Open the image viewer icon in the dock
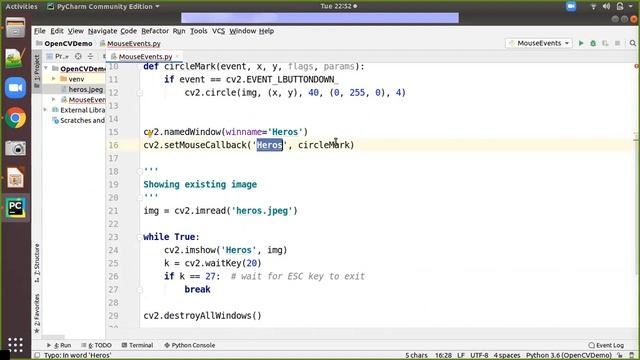 pos(16,58)
